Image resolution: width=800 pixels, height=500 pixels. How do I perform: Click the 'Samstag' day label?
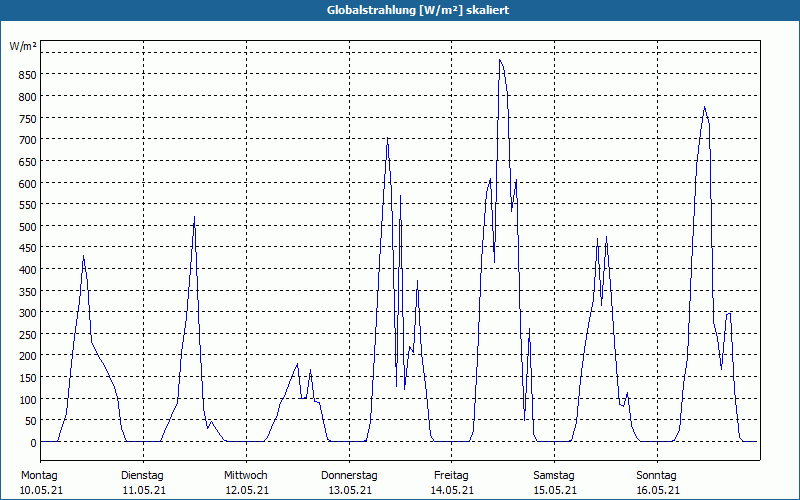click(554, 476)
